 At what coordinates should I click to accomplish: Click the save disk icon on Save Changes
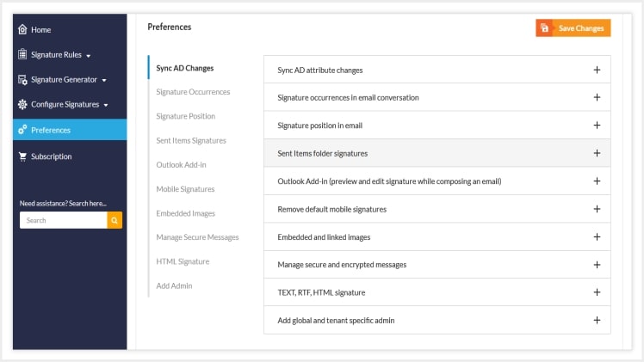[545, 28]
